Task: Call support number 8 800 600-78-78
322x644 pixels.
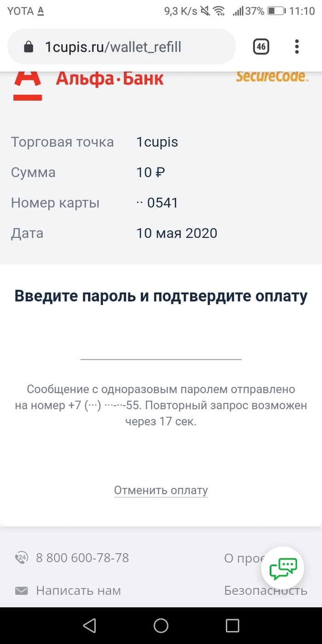Action: pyautogui.click(x=82, y=558)
